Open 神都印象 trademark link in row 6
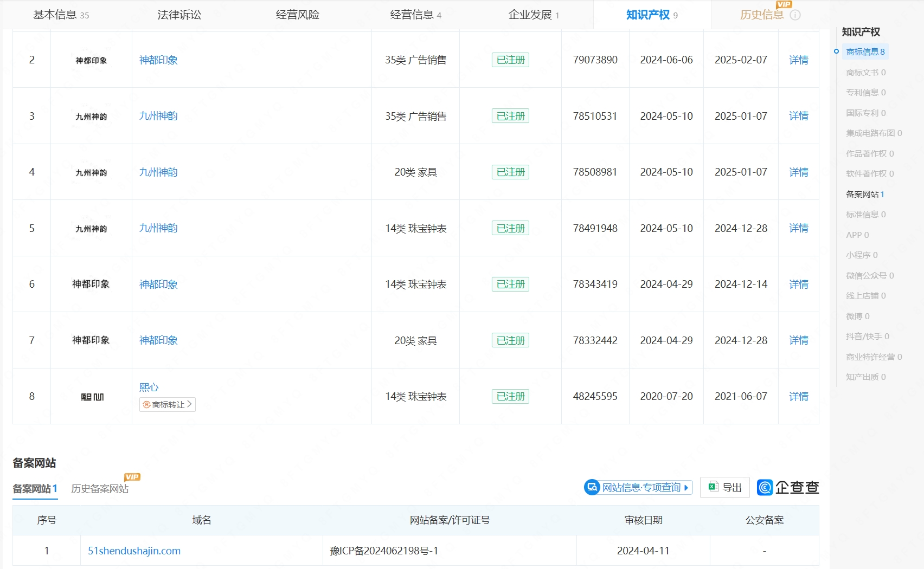This screenshot has height=569, width=924. [x=158, y=284]
